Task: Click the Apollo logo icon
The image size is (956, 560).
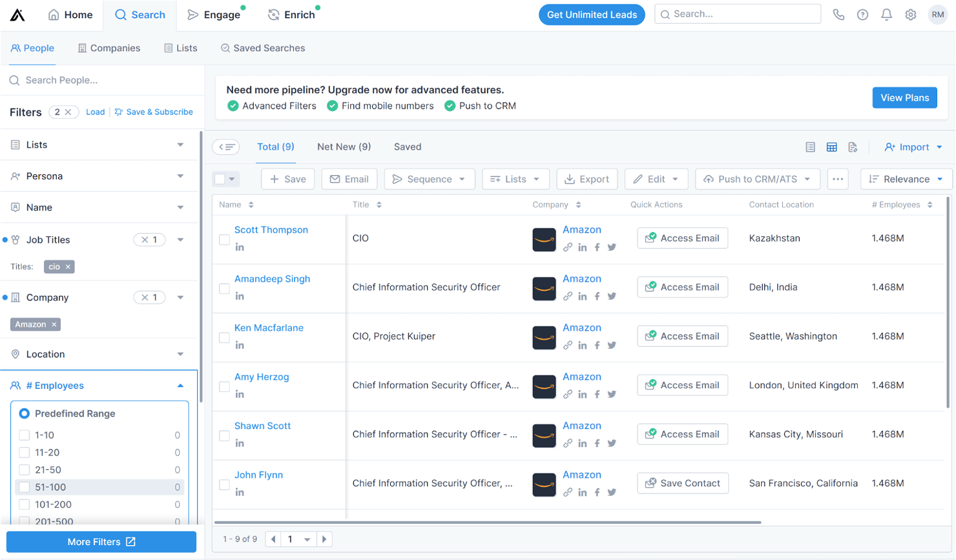Action: 17,15
